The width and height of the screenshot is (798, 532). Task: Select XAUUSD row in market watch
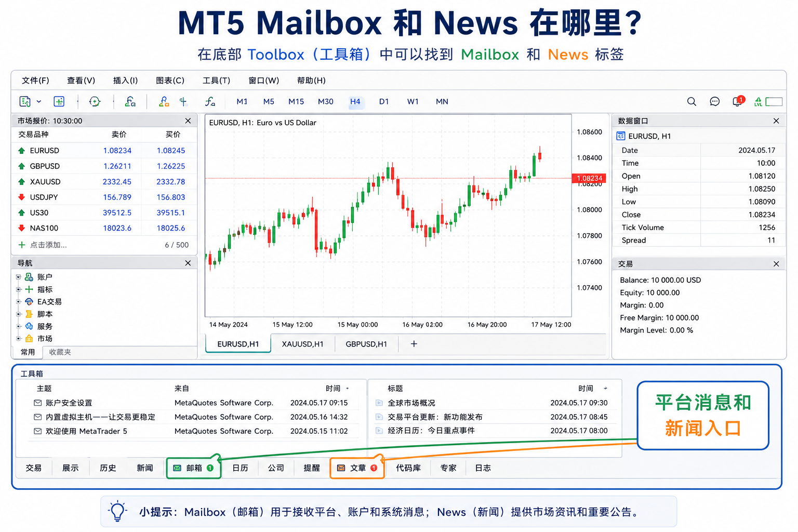[104, 182]
